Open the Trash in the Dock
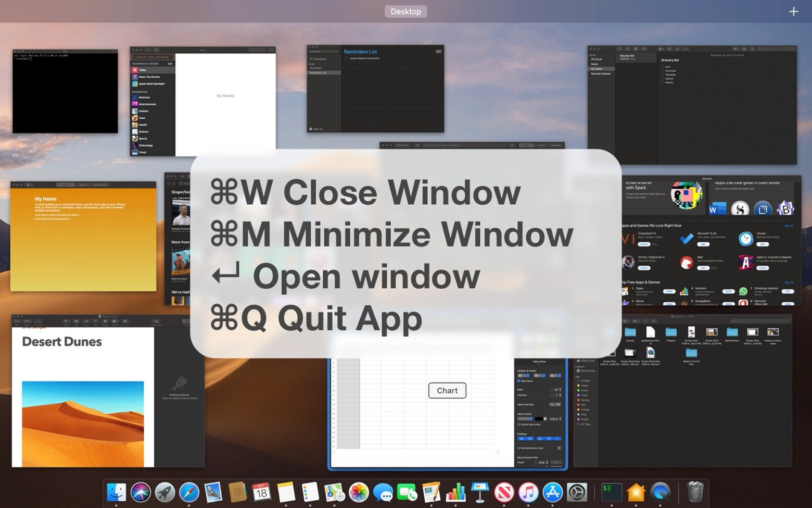This screenshot has width=812, height=508. [695, 492]
